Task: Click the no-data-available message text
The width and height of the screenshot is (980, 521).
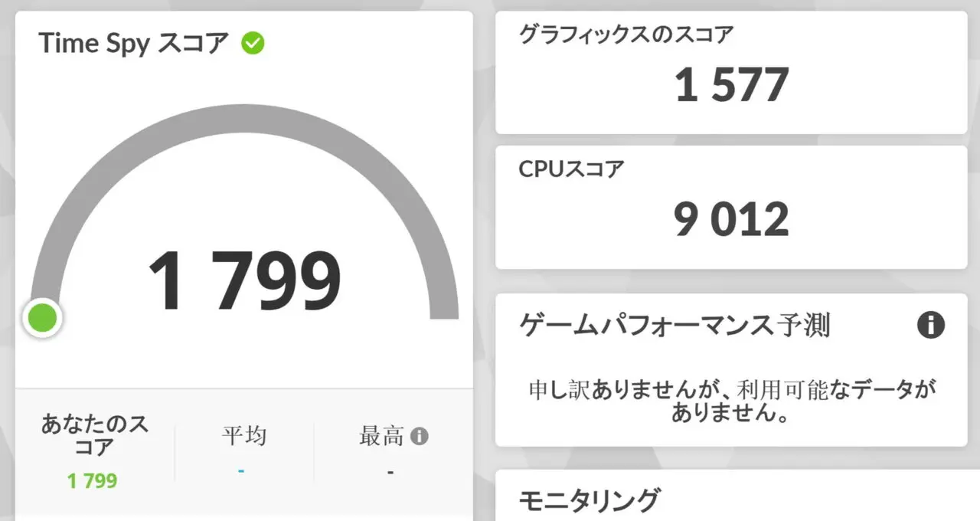Action: (x=731, y=401)
